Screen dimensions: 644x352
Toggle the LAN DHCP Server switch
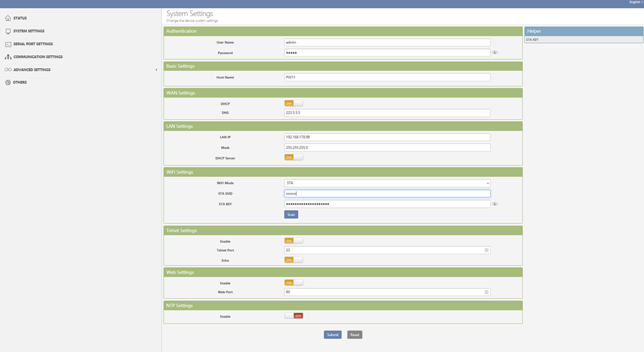click(x=293, y=157)
